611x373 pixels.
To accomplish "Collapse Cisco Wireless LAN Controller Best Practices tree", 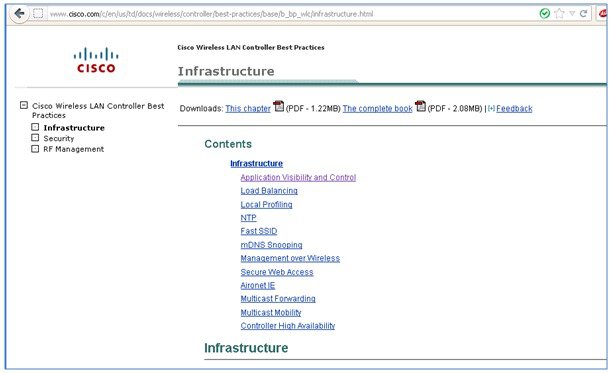I will click(24, 105).
